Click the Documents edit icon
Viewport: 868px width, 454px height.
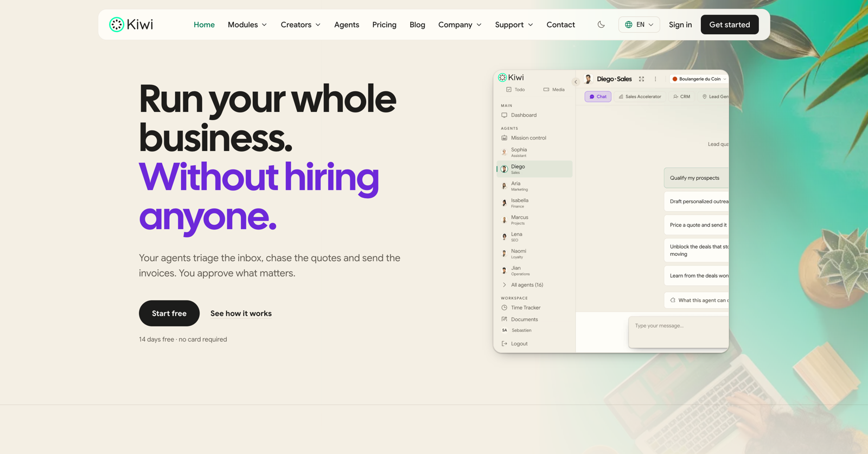tap(505, 319)
